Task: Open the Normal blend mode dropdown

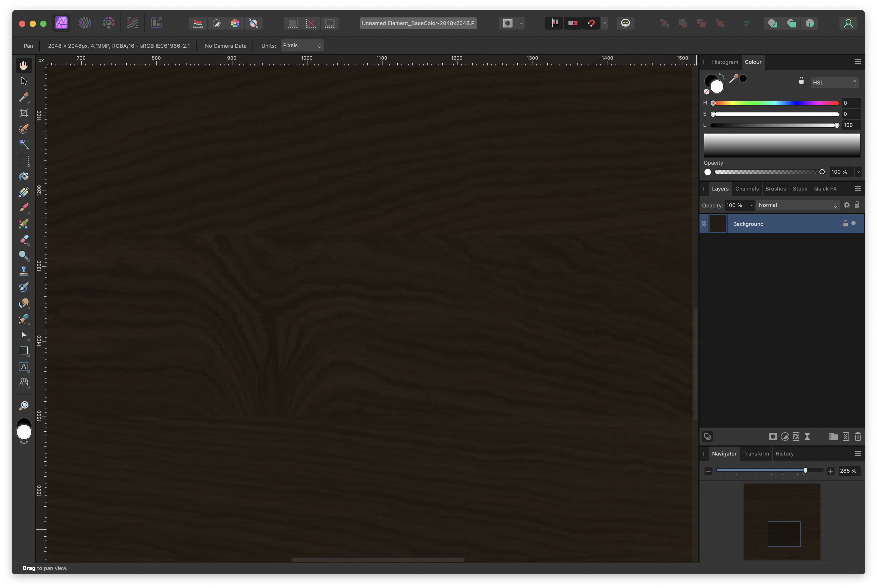Action: [797, 205]
